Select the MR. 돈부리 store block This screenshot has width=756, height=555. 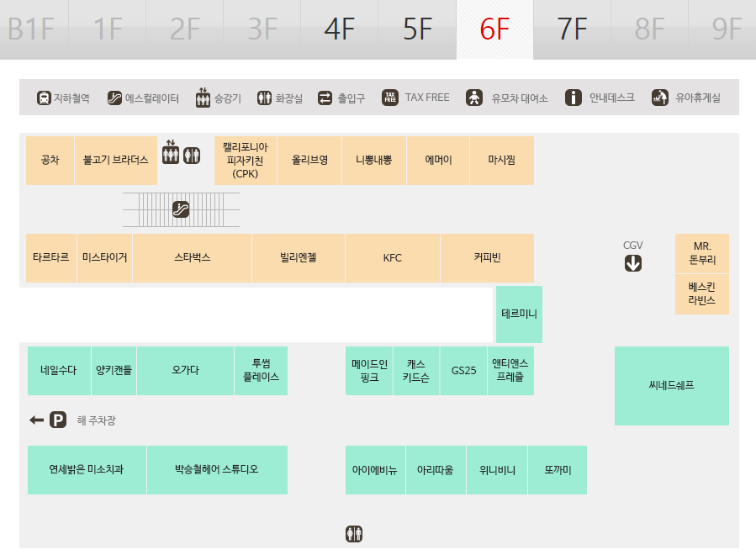[x=702, y=253]
